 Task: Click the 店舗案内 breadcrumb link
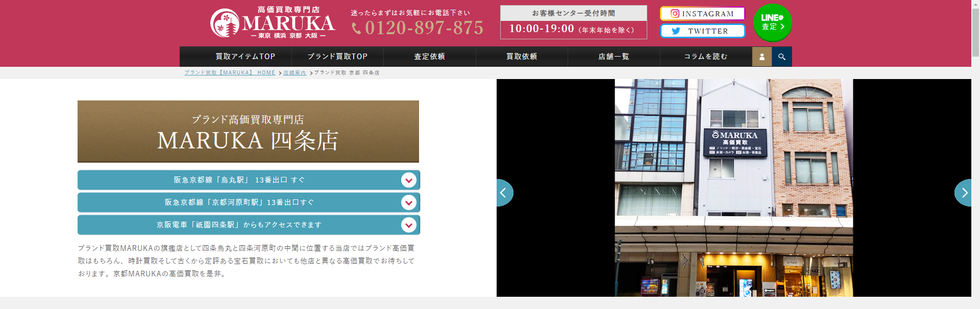pyautogui.click(x=295, y=73)
